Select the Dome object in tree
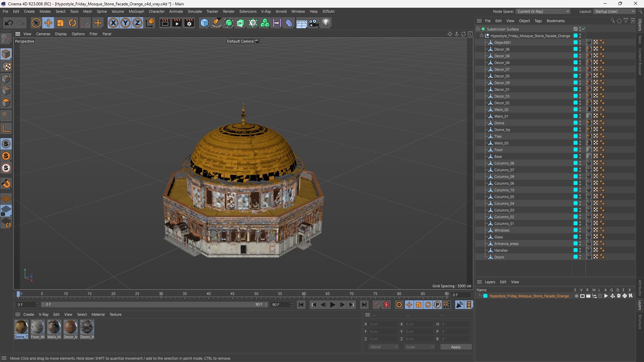 pyautogui.click(x=499, y=123)
